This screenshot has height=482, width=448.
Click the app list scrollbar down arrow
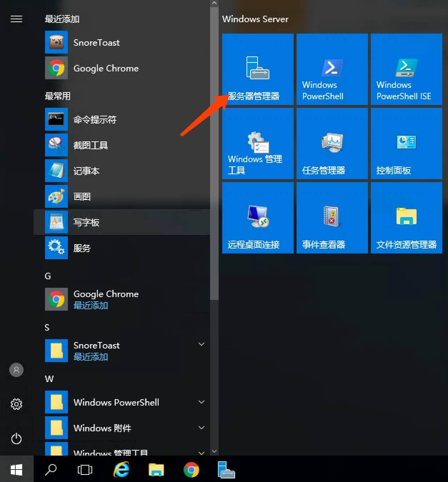click(214, 451)
